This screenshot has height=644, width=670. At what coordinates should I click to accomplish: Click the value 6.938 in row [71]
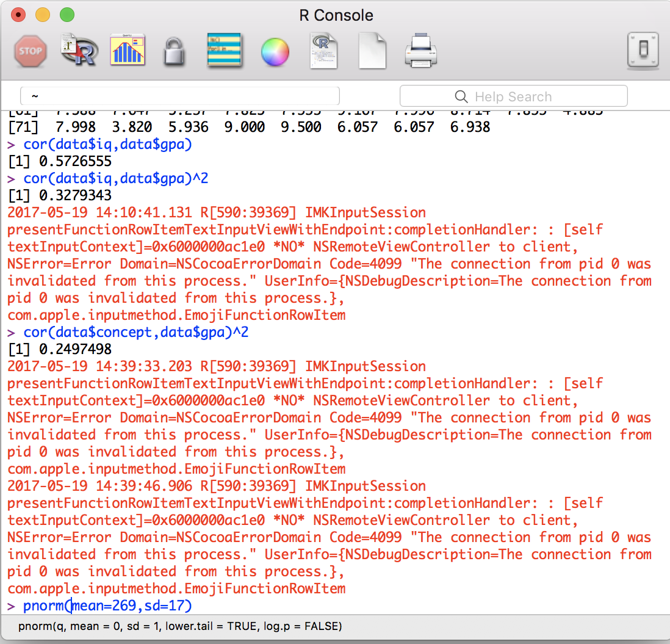pyautogui.click(x=470, y=127)
